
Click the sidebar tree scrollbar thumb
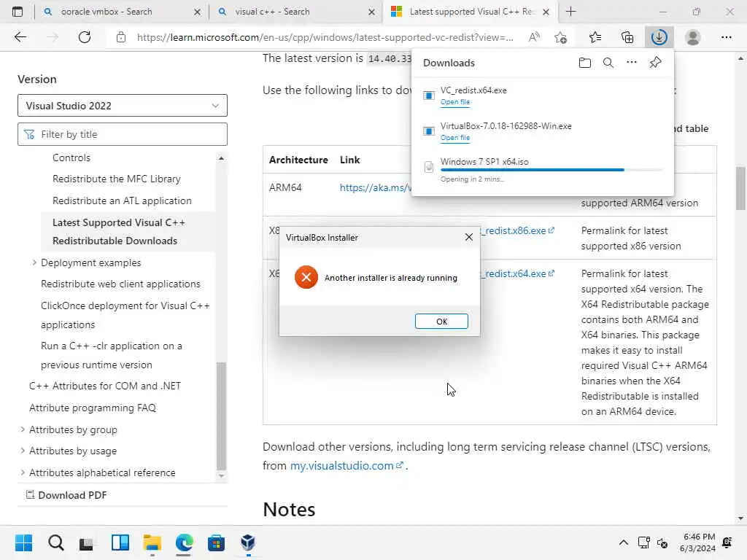[x=221, y=416]
